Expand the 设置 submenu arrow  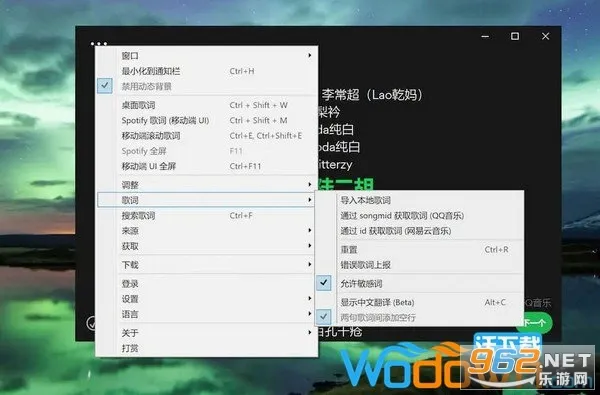click(310, 299)
